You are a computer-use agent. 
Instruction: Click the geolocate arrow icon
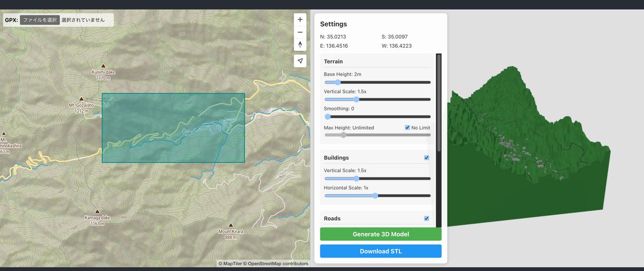point(300,61)
